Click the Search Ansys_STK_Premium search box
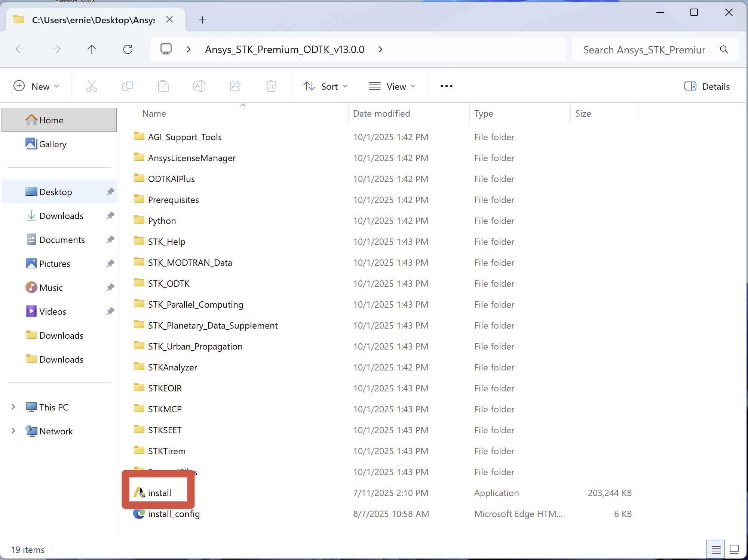 643,50
